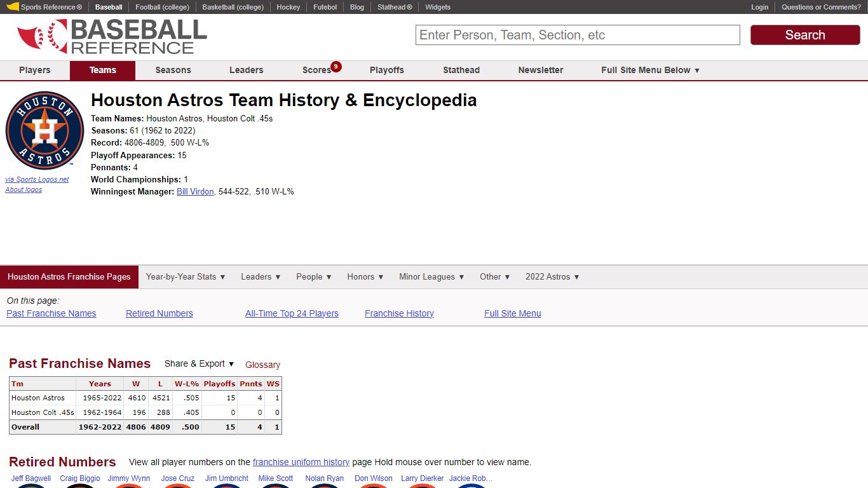Open Share & Export menu
This screenshot has height=488, width=868.
click(x=199, y=363)
